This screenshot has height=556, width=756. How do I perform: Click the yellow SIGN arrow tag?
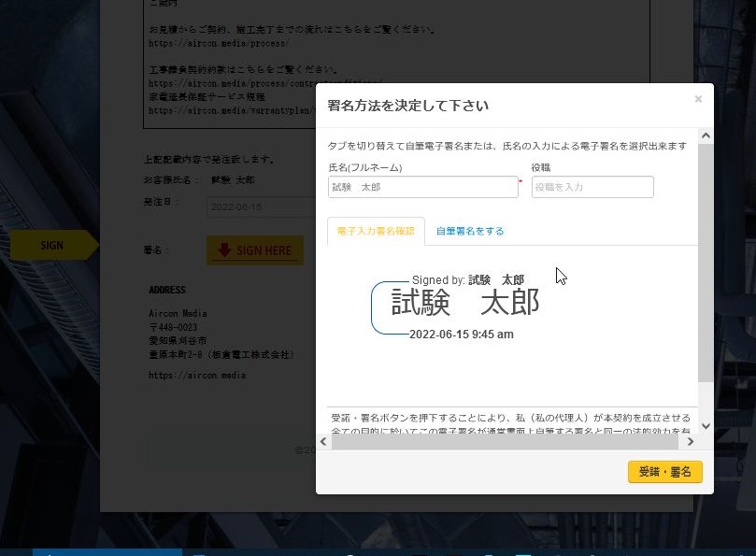52,246
